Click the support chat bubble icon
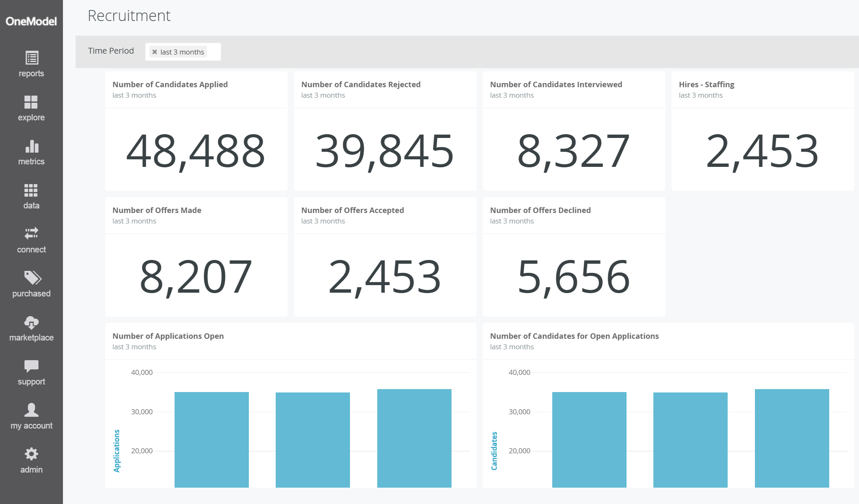This screenshot has width=859, height=504. click(x=31, y=366)
